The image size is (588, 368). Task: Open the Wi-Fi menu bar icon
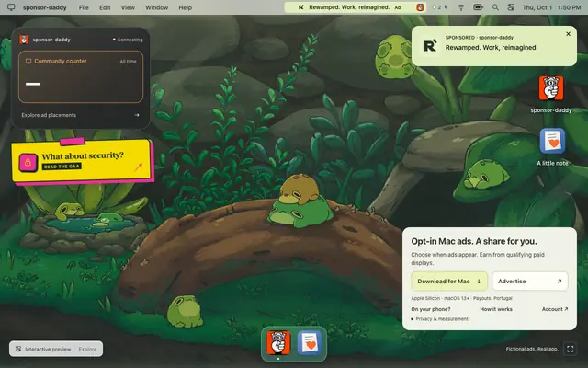coord(461,7)
